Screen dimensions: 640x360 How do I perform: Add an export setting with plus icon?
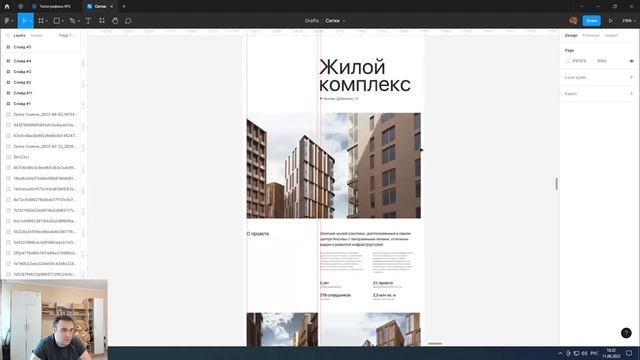[631, 93]
